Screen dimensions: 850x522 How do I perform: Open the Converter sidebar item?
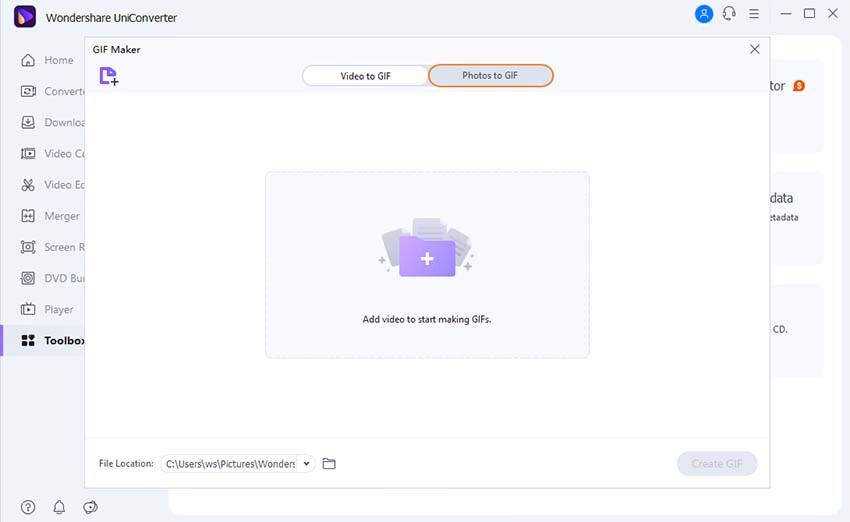pyautogui.click(x=51, y=91)
